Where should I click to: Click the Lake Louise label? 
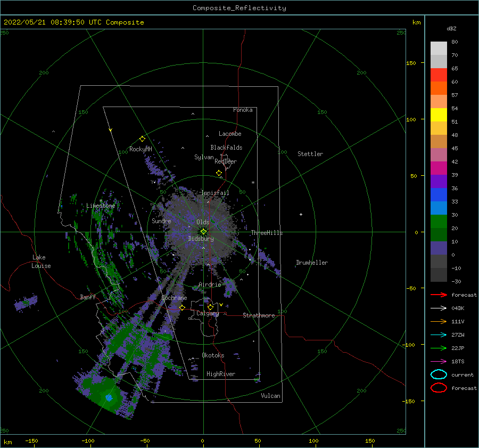(x=41, y=262)
